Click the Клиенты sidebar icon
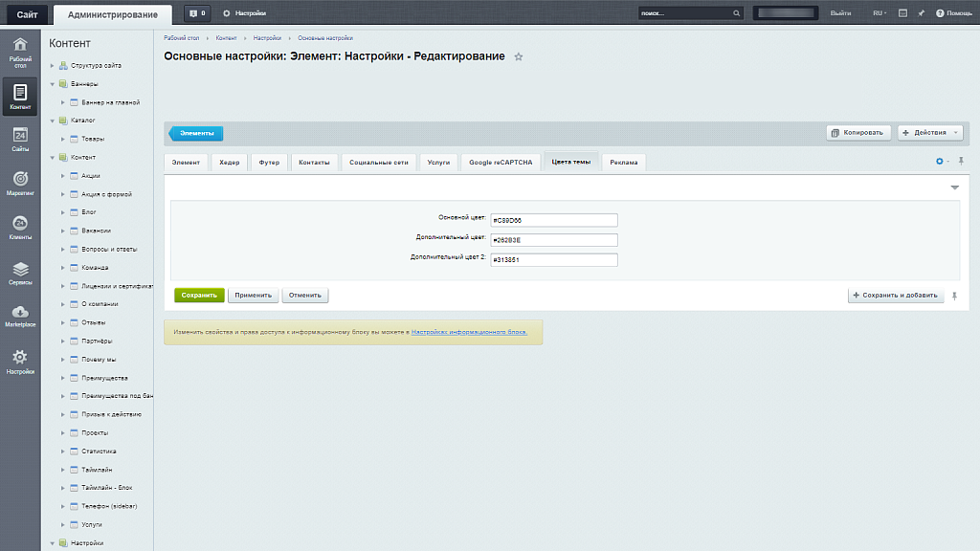Viewport: 980px width, 551px height. [20, 228]
